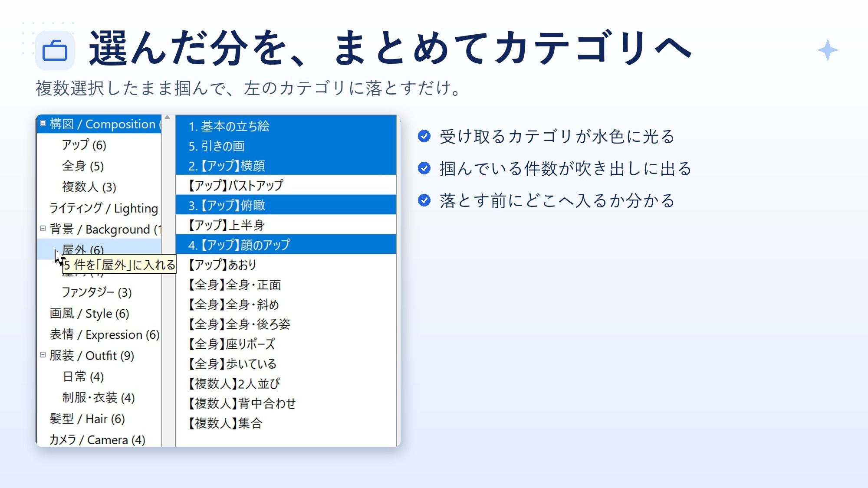Click the checkmark icon beside 落とす前にどこへ入るか分かる

pos(424,200)
